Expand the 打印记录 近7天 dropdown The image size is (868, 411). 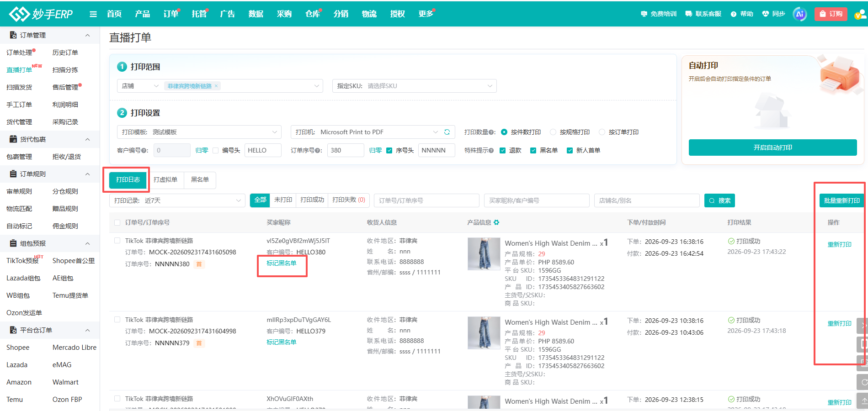click(177, 200)
